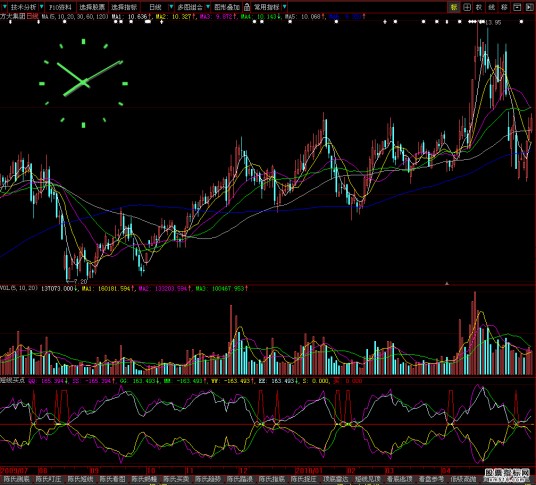Click the 选择指标 toolbar button

[124, 7]
